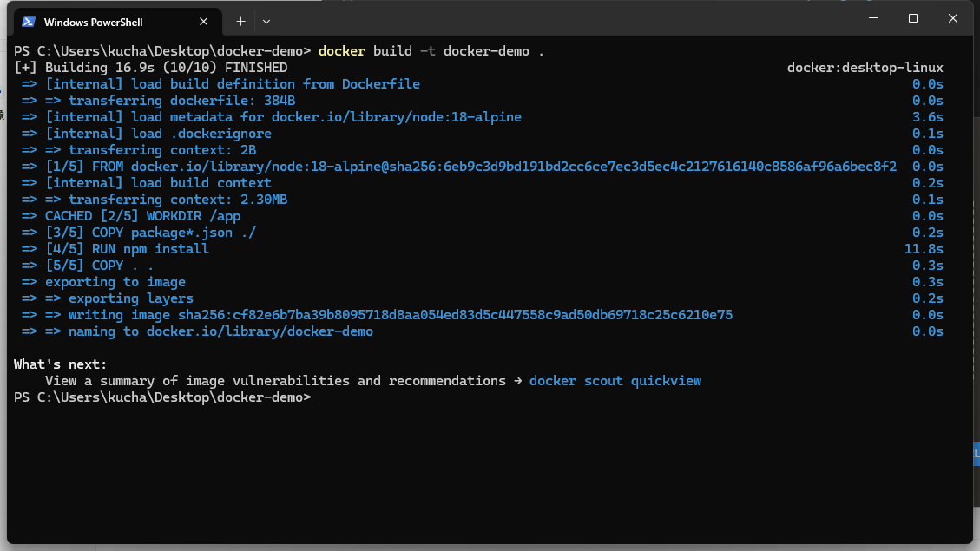Click the 'transferring context: 2B' line
This screenshot has height=551, width=980.
(139, 150)
